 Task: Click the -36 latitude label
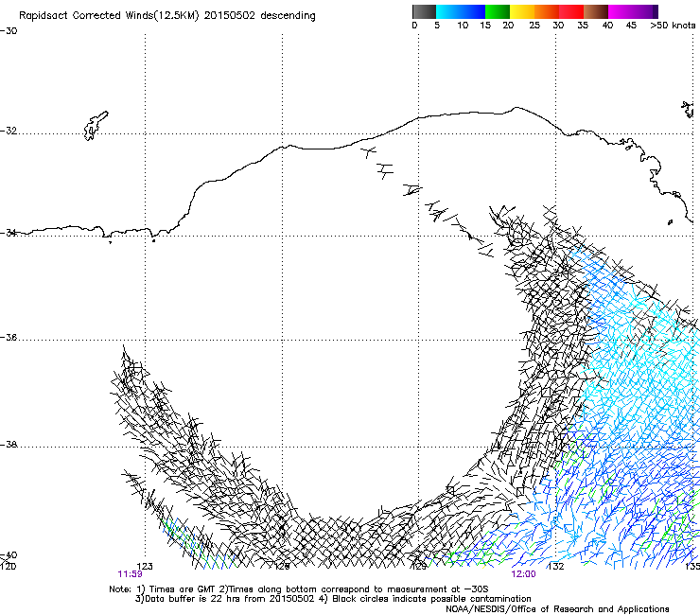(9, 337)
